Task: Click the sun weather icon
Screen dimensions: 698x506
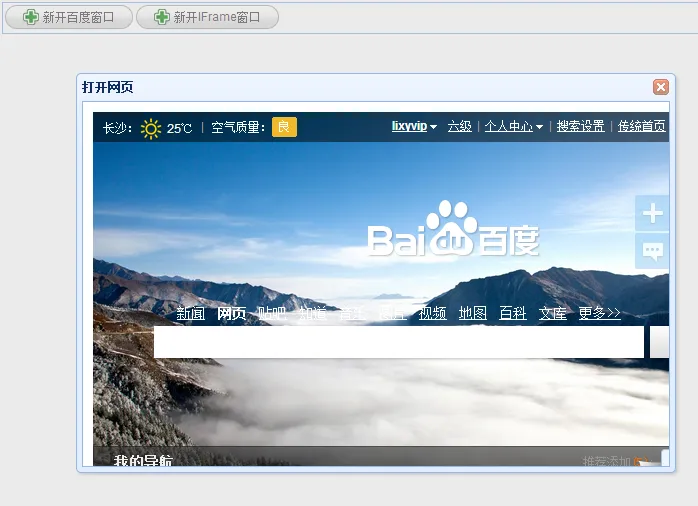Action: click(150, 129)
